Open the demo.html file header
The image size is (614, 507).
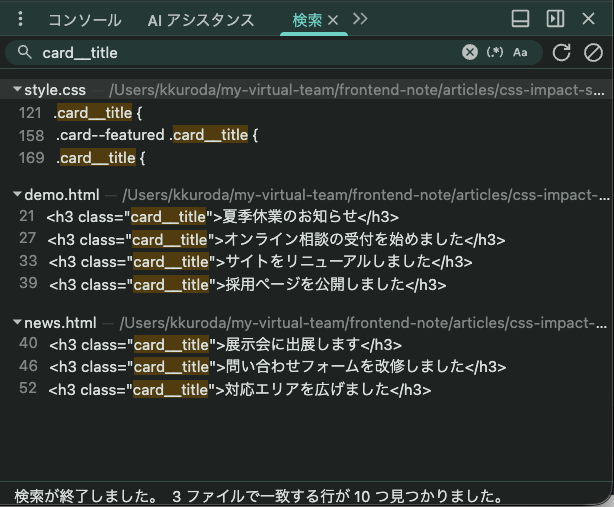tap(307, 195)
